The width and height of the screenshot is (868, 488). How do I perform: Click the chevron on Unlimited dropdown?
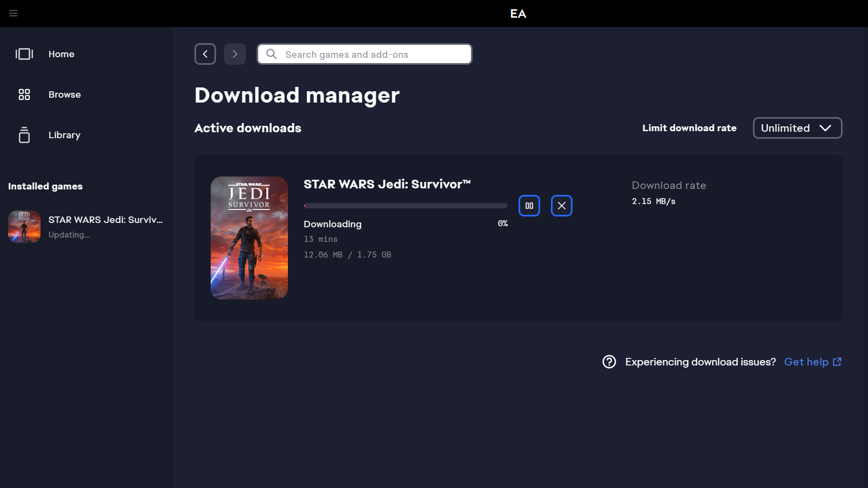[825, 128]
